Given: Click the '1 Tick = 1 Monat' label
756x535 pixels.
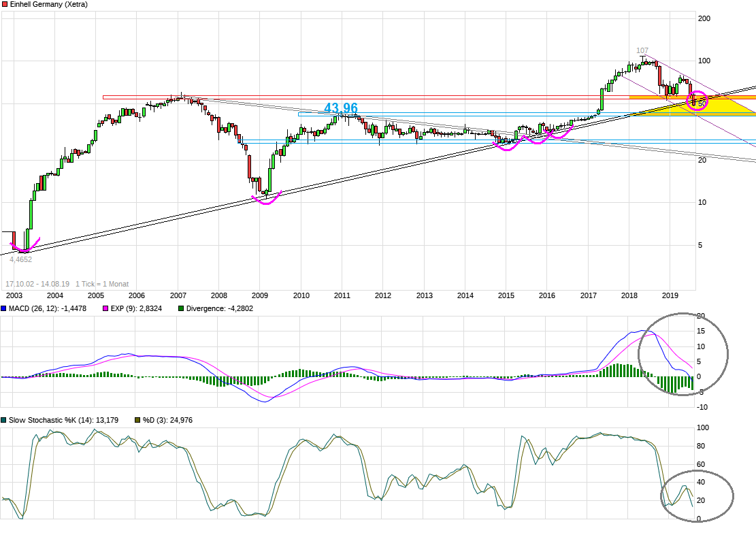Looking at the screenshot, I should point(102,284).
